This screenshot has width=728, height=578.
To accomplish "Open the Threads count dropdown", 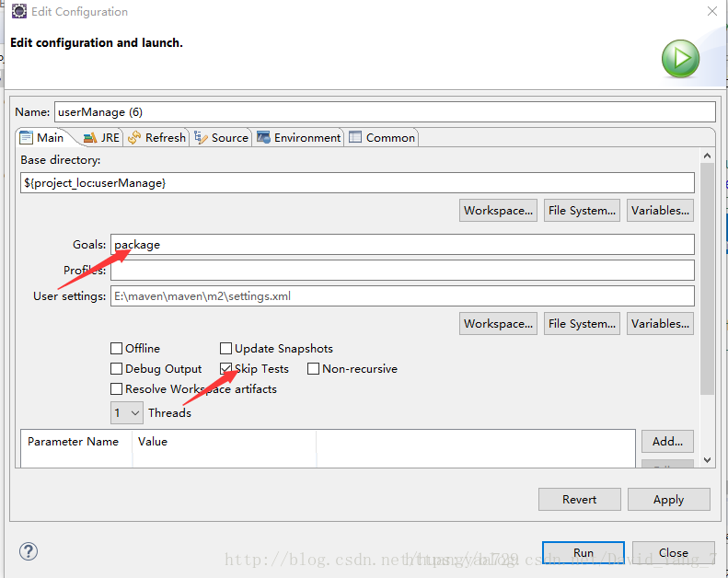I will pos(127,412).
